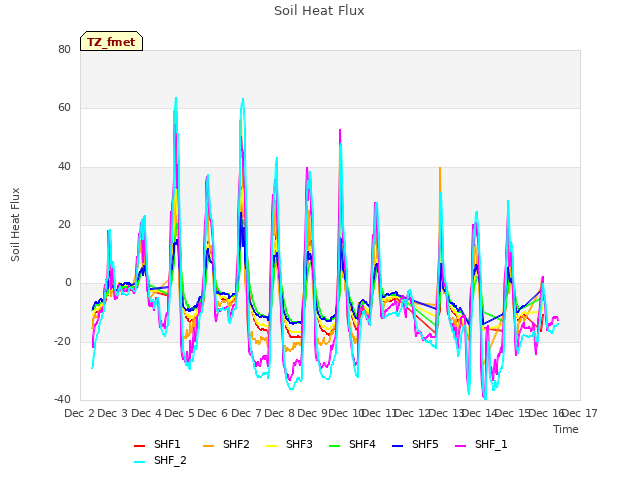Click the TZ_fmet annotation label
The height and width of the screenshot is (480, 640).
(x=111, y=42)
